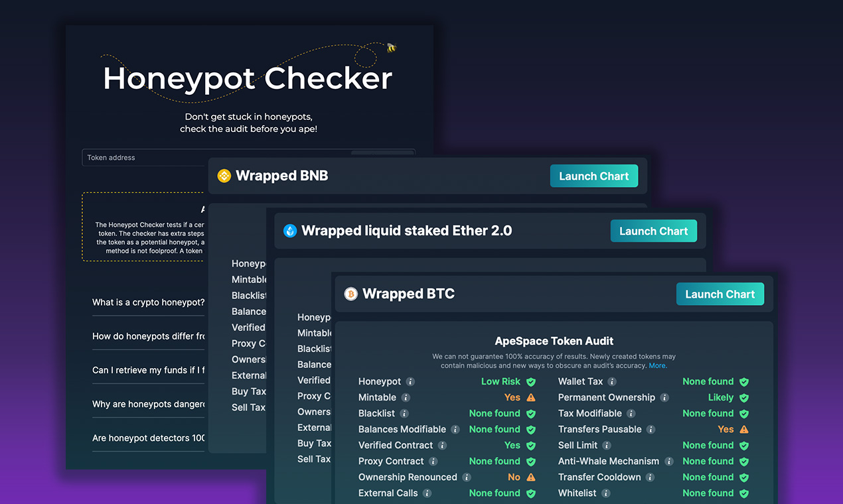
Task: Click info icon next to Balances Modifiable
Action: [x=455, y=429]
